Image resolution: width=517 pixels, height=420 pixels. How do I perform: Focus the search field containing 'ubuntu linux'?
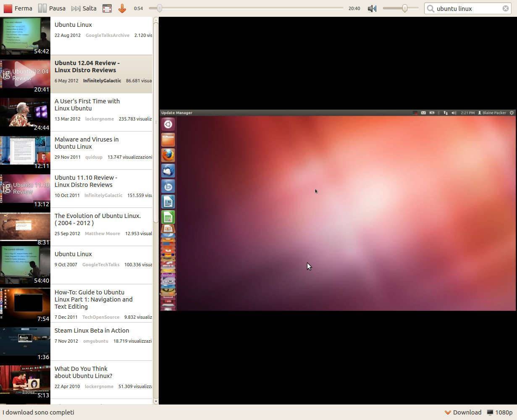coord(467,8)
